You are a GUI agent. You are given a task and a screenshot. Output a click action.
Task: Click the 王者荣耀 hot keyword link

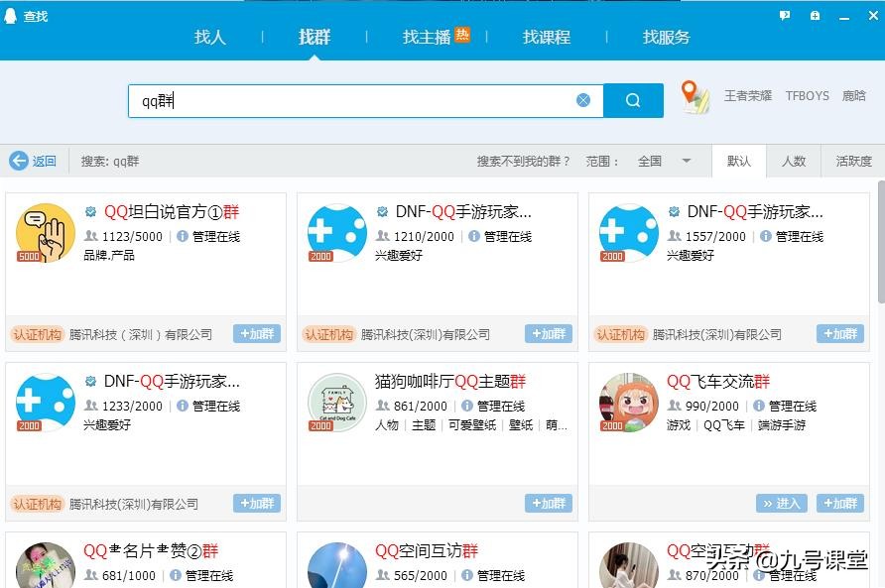click(747, 96)
